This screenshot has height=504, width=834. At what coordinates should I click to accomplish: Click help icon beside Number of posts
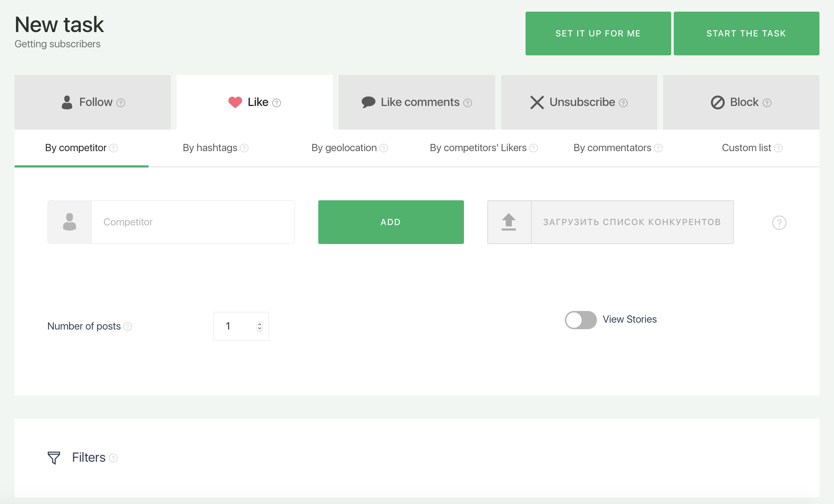pos(128,327)
